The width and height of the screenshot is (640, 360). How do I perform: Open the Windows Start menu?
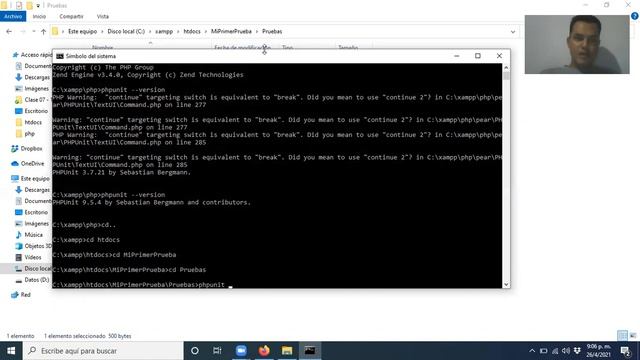coord(11,351)
